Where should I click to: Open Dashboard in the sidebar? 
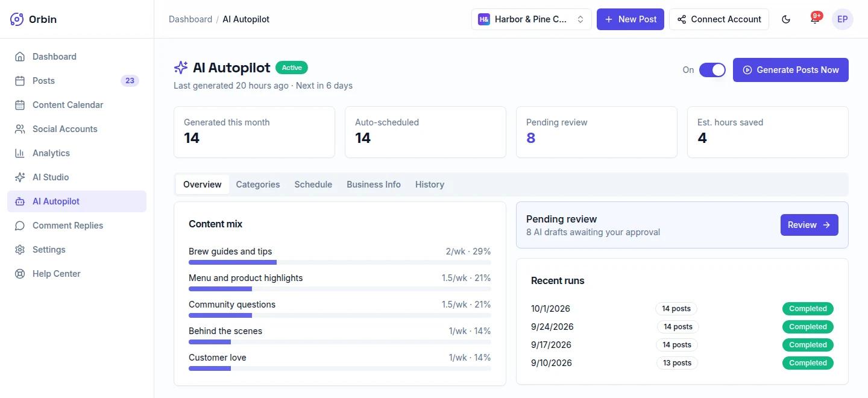[x=77, y=57]
